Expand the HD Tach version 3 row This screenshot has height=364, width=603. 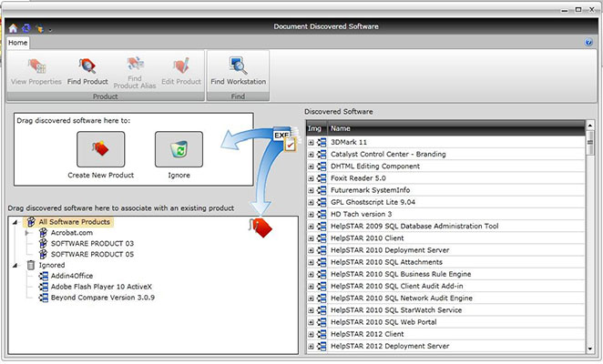311,215
